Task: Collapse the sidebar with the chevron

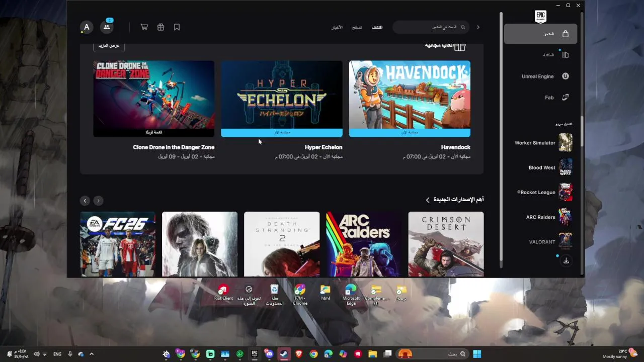Action: click(x=478, y=27)
